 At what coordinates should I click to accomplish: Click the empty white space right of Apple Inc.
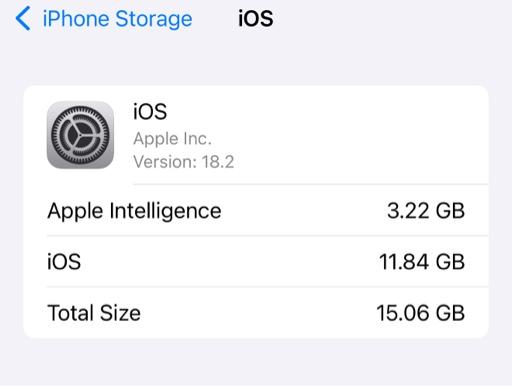(x=350, y=138)
